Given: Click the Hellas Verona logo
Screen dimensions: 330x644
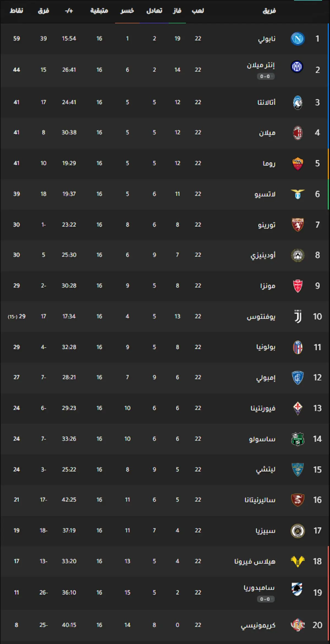Looking at the screenshot, I should pos(298,561).
